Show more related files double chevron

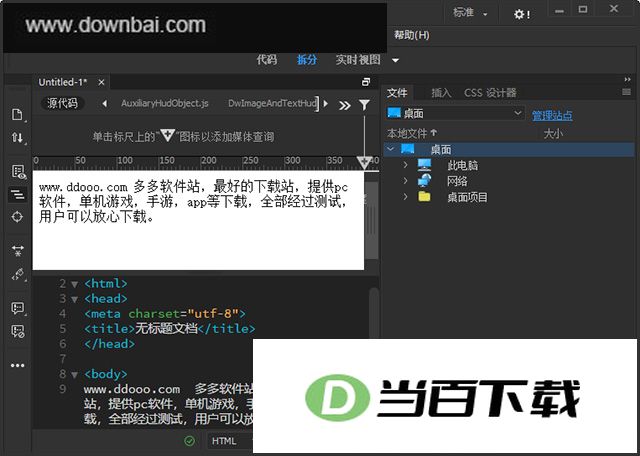pyautogui.click(x=344, y=105)
